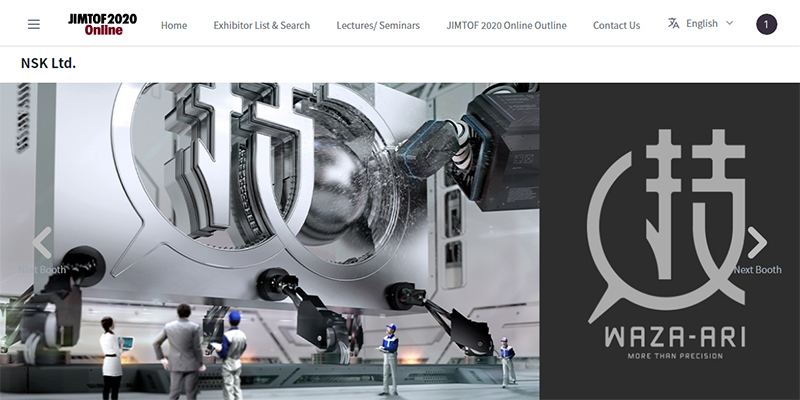Screen dimensions: 800x400
Task: Click the JIMTOF2020 Online logo
Action: tap(103, 24)
